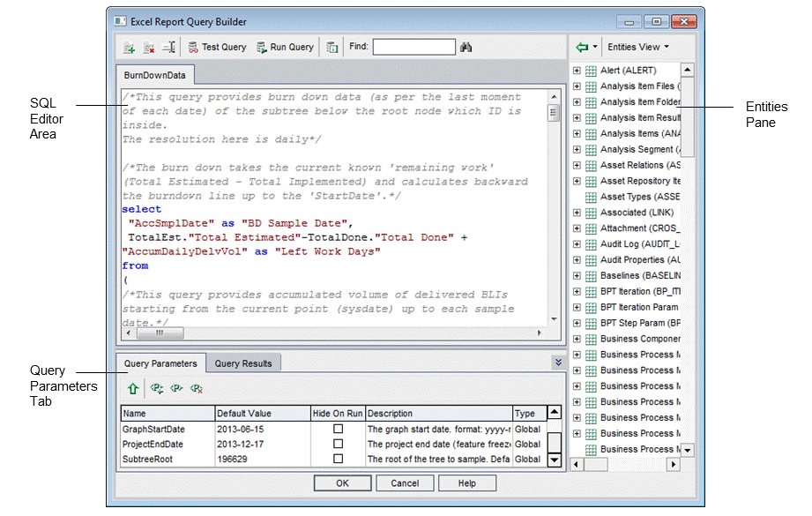
Task: Click the Add Query icon in toolbar
Action: tap(129, 48)
